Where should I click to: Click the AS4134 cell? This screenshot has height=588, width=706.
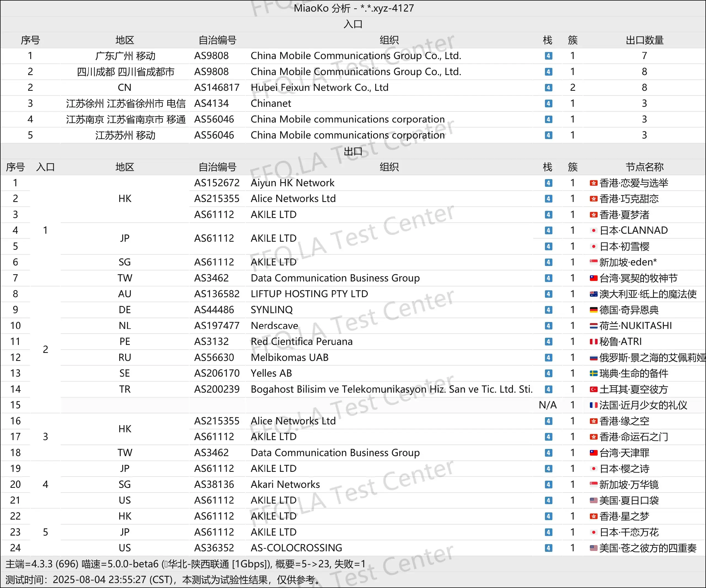[x=212, y=103]
